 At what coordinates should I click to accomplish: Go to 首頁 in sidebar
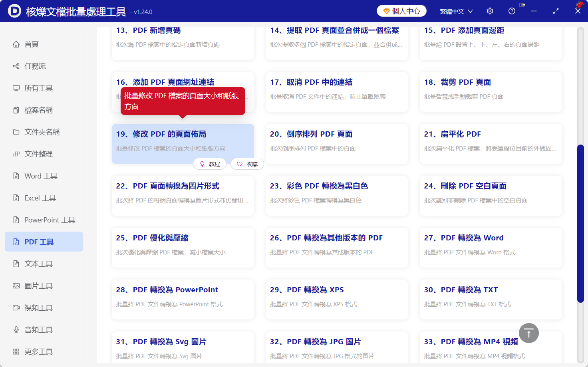point(44,44)
